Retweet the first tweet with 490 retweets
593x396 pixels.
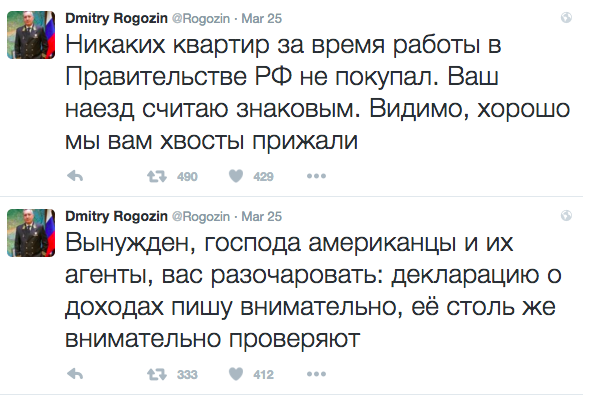[x=157, y=176]
